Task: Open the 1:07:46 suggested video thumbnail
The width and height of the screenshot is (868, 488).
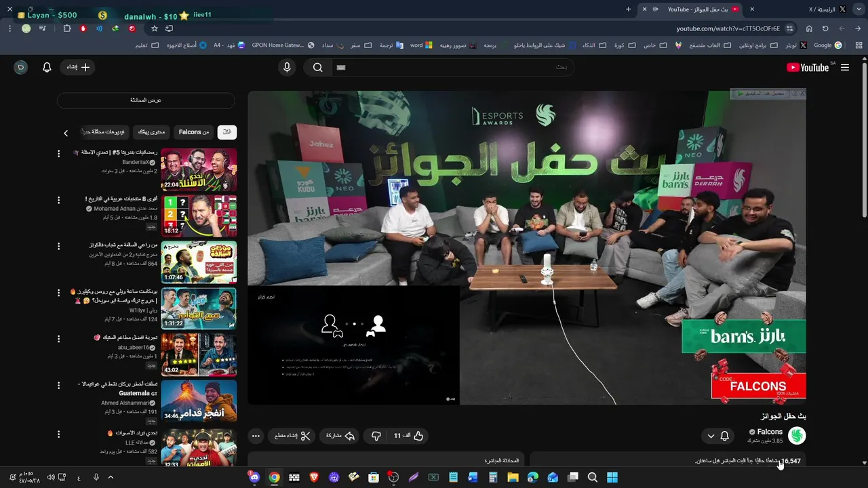Action: [x=199, y=262]
